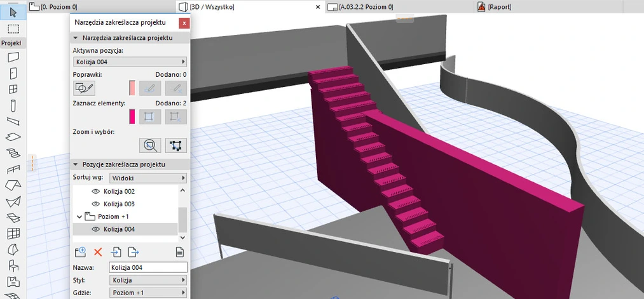
Task: Remove elements from markup highlight
Action: pyautogui.click(x=176, y=116)
